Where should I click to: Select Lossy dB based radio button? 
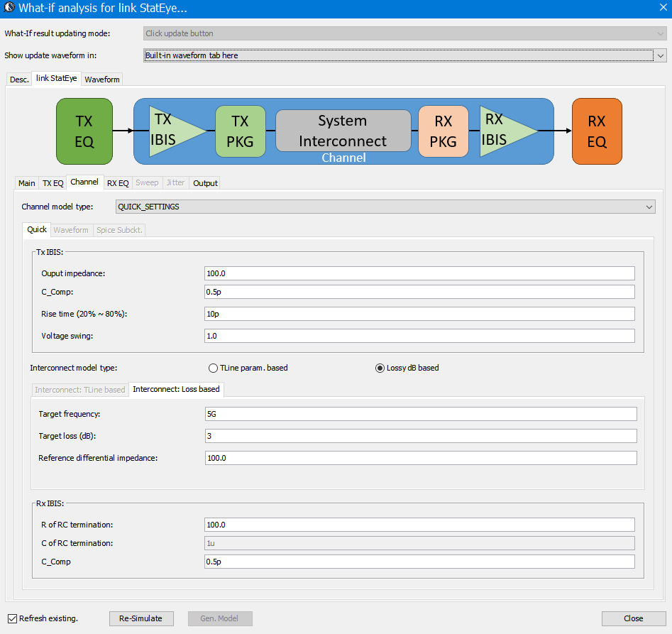(380, 368)
